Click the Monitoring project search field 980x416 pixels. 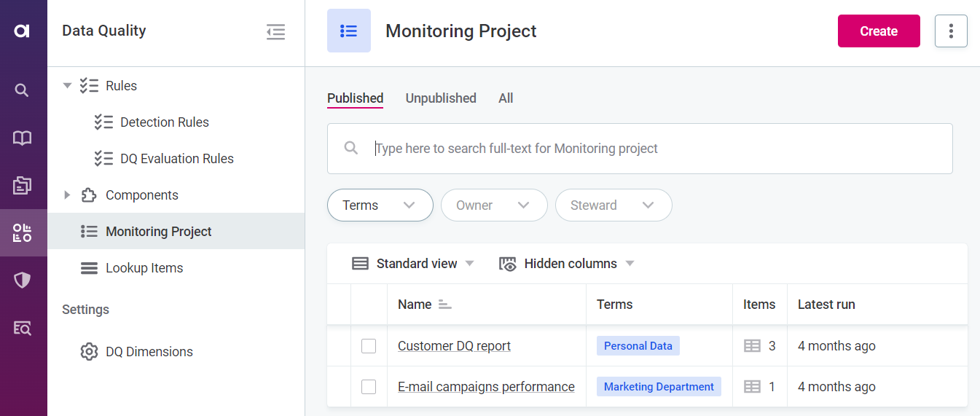pyautogui.click(x=640, y=149)
